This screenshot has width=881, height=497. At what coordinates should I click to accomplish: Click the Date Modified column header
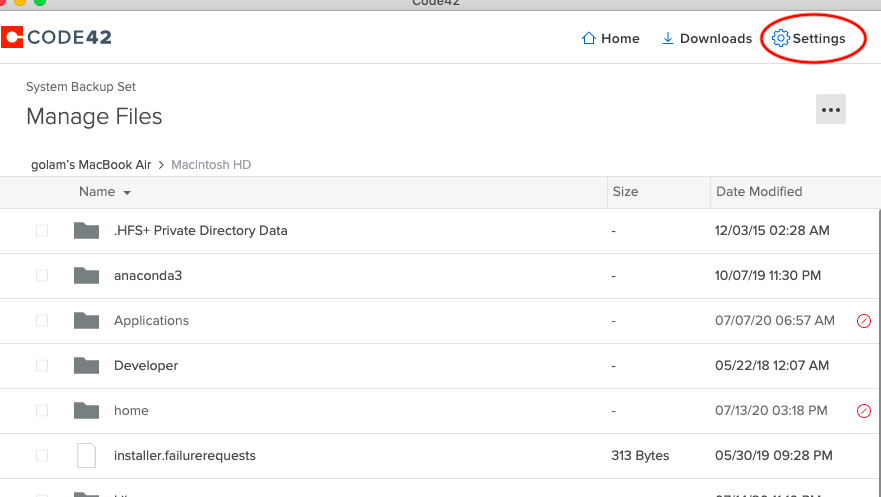(x=759, y=191)
